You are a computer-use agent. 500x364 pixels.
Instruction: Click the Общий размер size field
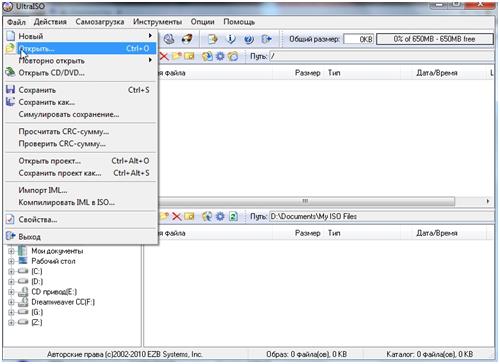(358, 39)
